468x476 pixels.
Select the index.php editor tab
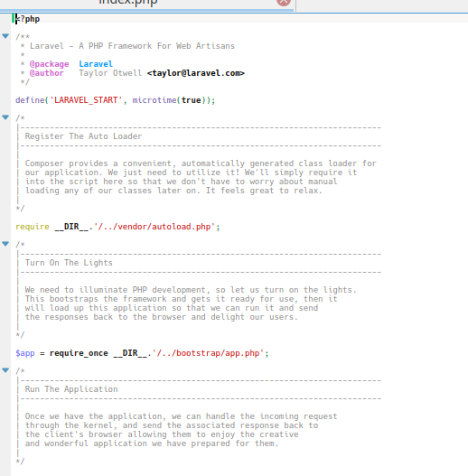147,5
